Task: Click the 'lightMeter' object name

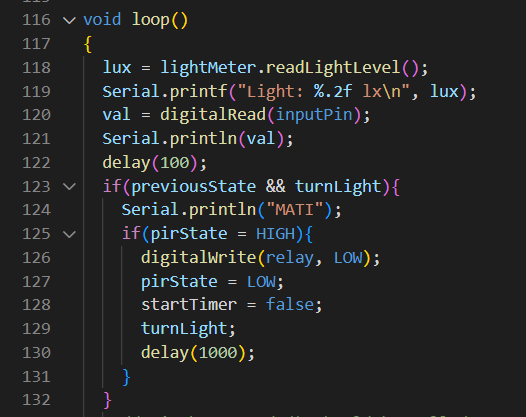Action: point(208,67)
